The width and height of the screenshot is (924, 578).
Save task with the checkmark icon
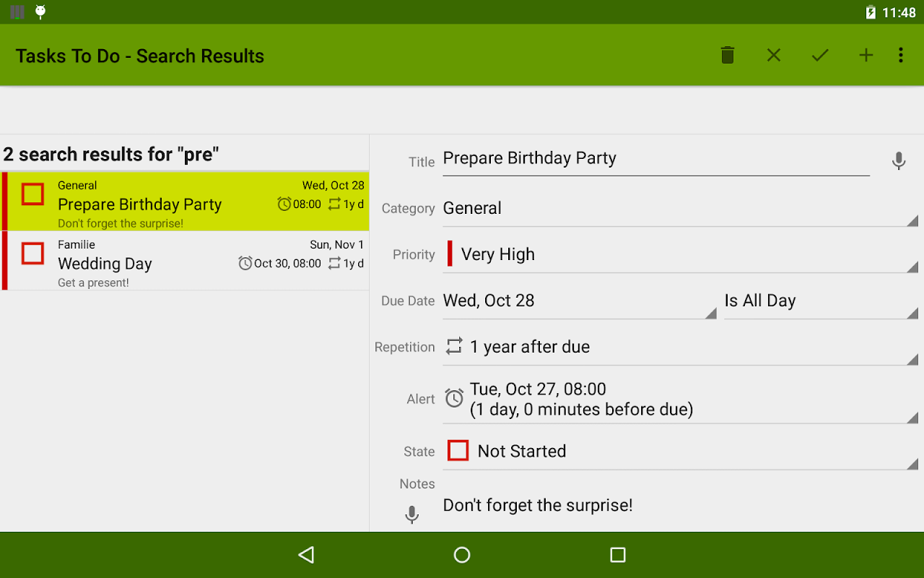820,55
